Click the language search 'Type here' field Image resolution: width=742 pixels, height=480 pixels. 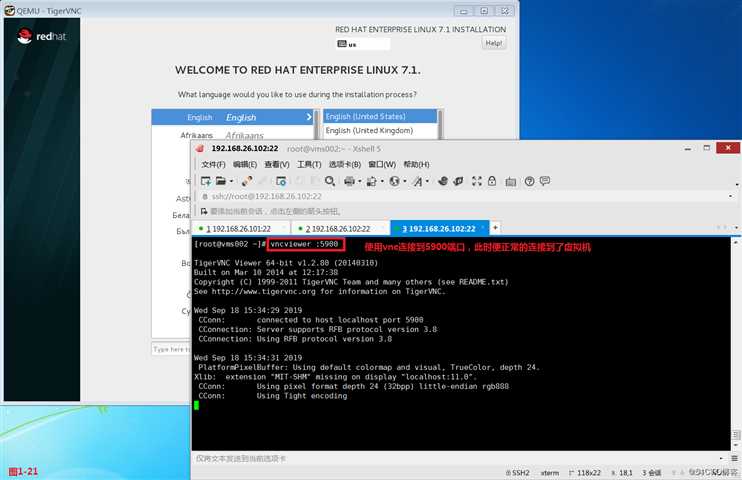pyautogui.click(x=171, y=349)
